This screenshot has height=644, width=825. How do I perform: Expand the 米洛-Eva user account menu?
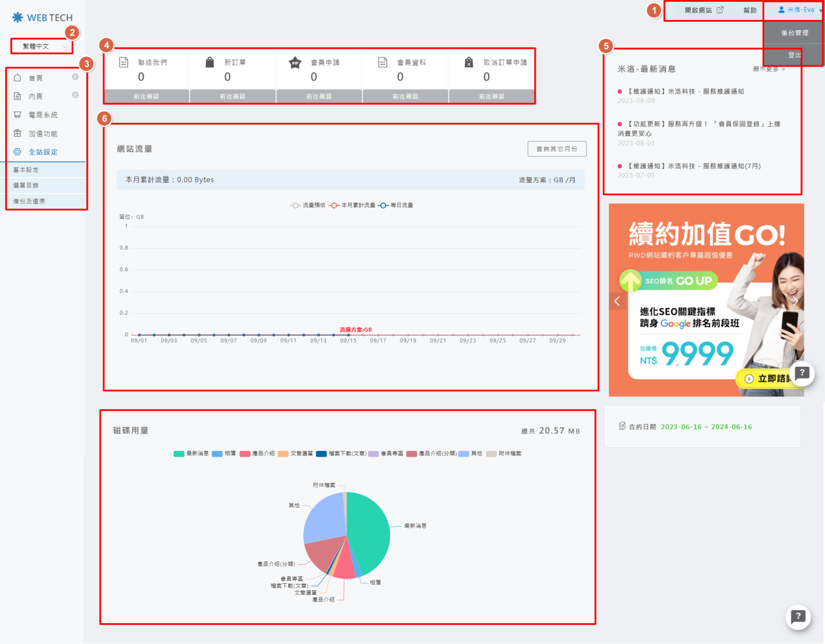click(800, 10)
